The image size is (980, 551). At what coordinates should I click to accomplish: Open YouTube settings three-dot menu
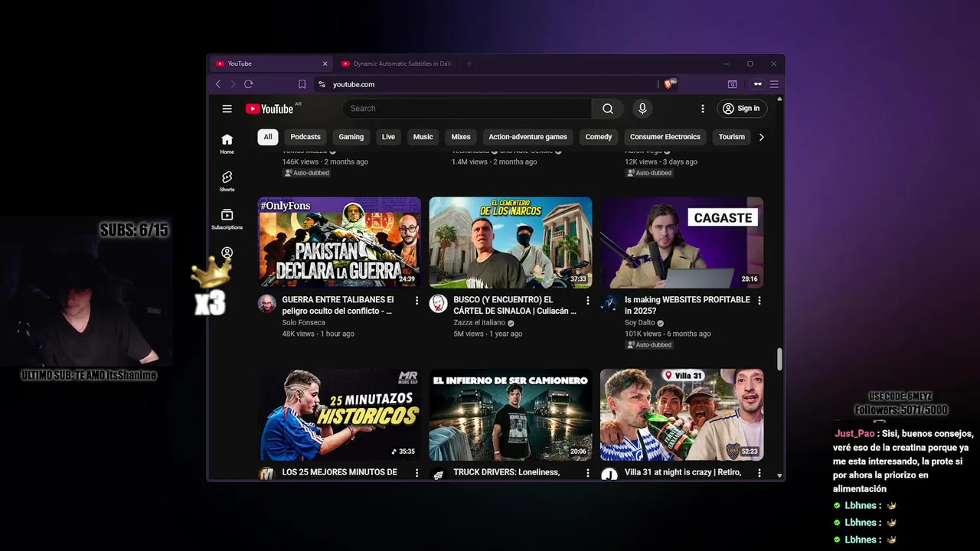point(702,109)
